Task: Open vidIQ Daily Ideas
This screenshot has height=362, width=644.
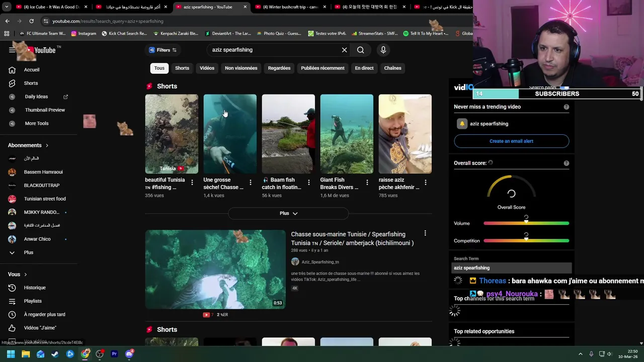Action: [x=36, y=97]
